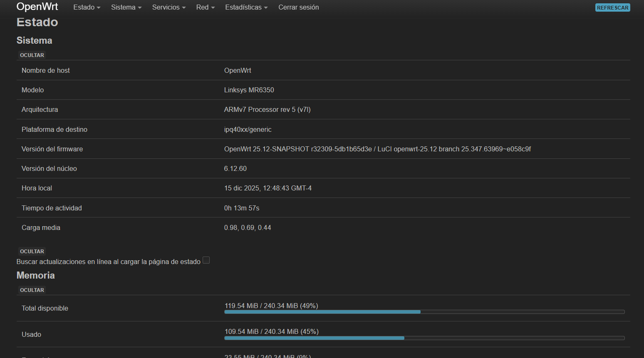Expand the Red menu in navbar
Screen dimensions: 644x358
205,7
